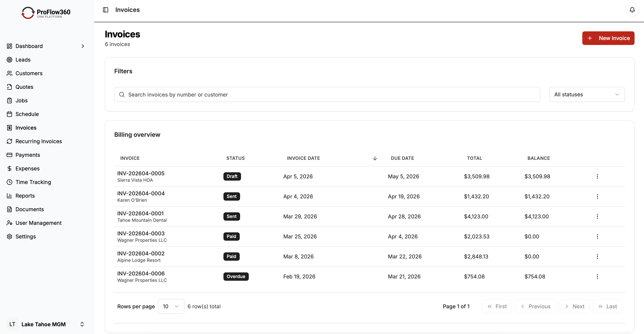Select the Customers sidebar icon
Image resolution: width=644 pixels, height=334 pixels.
coord(9,73)
